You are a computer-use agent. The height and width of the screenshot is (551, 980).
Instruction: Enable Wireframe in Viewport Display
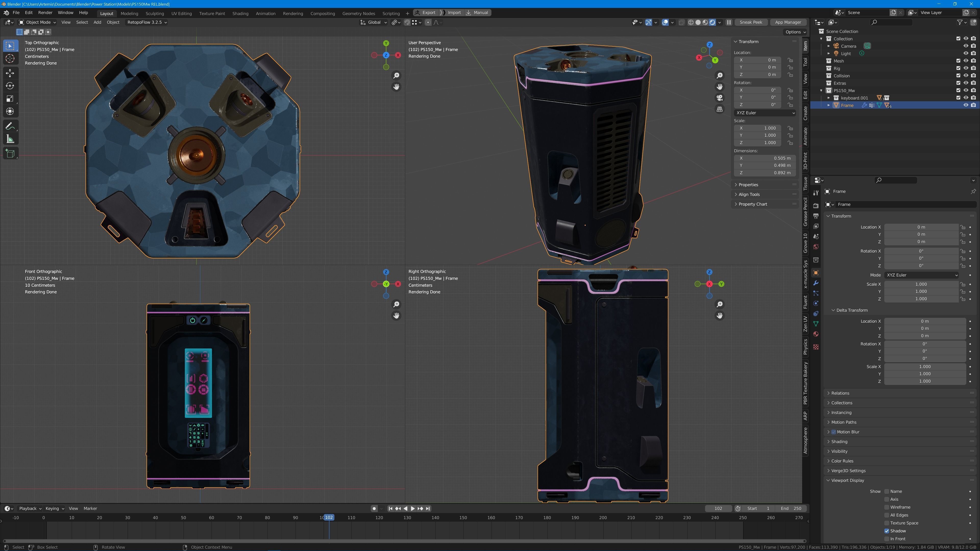[887, 507]
